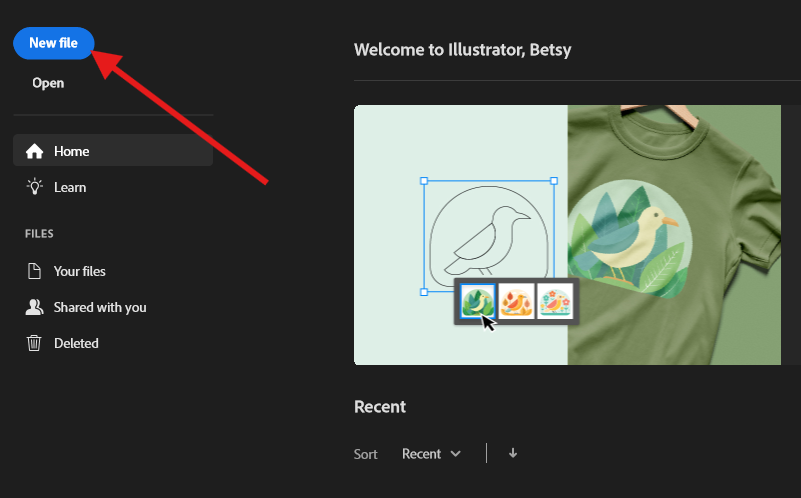Click the Recent heading
801x498 pixels.
coord(380,407)
